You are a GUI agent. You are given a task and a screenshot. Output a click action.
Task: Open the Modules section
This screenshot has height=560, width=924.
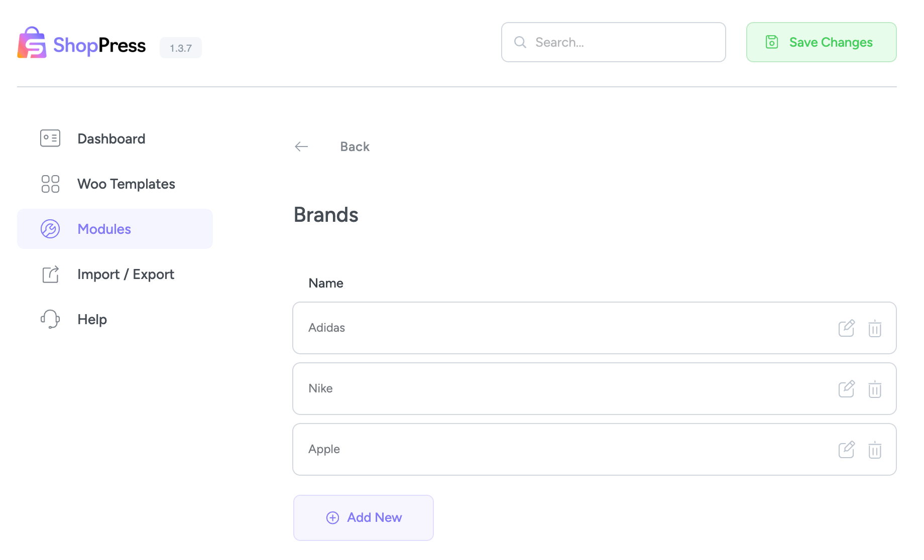tap(104, 228)
